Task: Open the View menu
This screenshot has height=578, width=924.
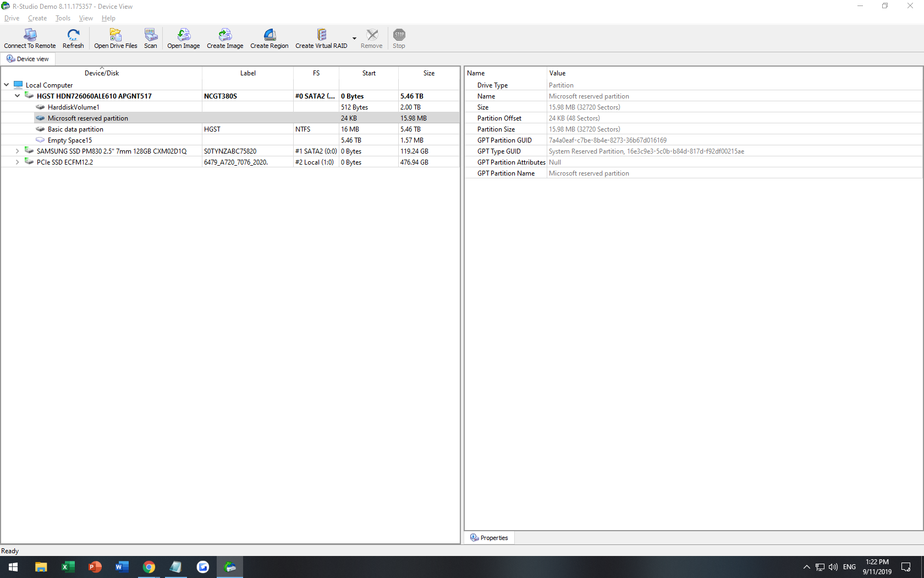Action: [x=86, y=18]
